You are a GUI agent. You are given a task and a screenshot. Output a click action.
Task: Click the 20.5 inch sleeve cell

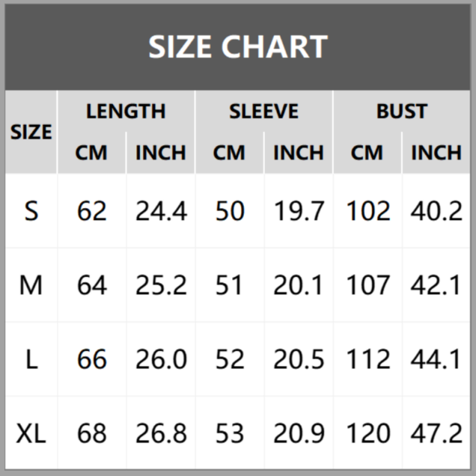(298, 360)
